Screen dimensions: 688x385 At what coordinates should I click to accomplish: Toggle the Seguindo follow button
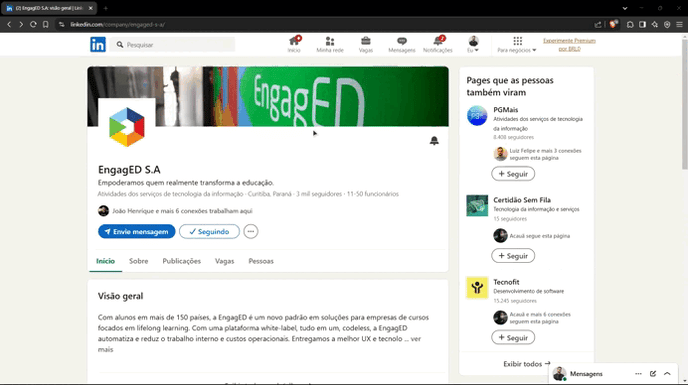point(209,231)
